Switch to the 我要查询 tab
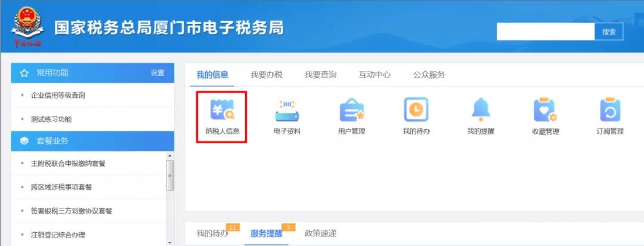The width and height of the screenshot is (644, 246). point(320,75)
